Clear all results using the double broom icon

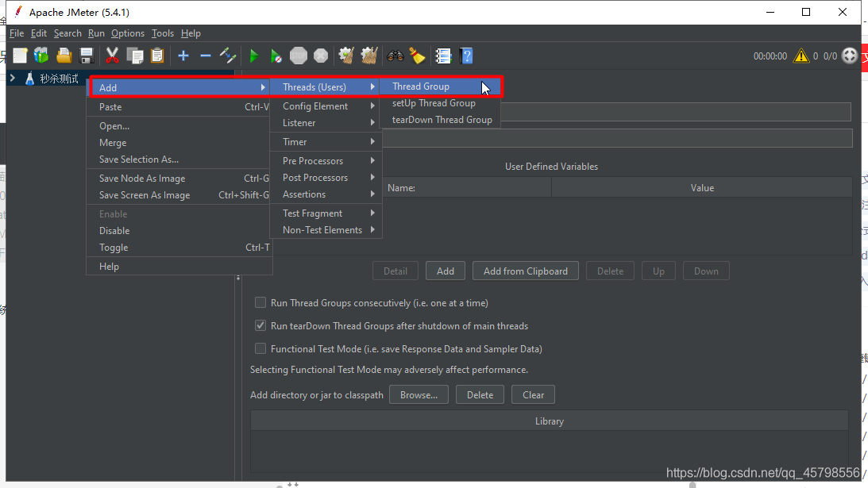(x=369, y=56)
